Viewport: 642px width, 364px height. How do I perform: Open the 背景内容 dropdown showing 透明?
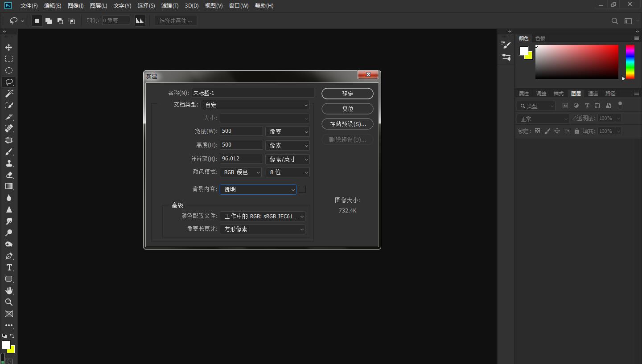pos(258,189)
